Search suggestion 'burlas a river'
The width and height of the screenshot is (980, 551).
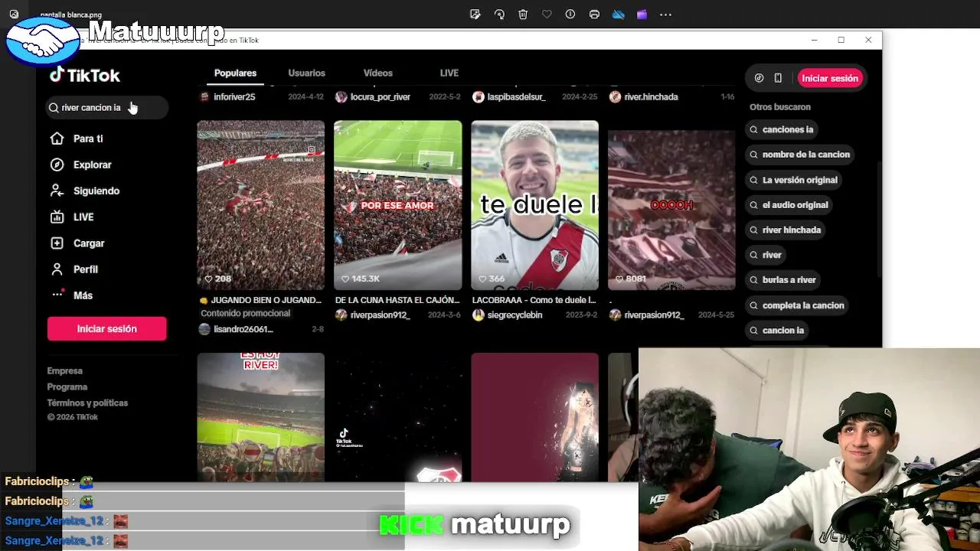pos(784,280)
